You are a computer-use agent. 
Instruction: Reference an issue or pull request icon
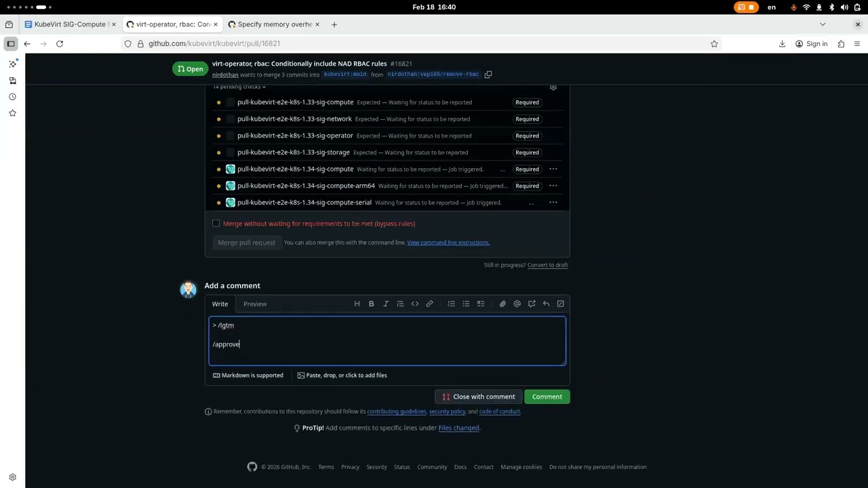click(x=532, y=304)
